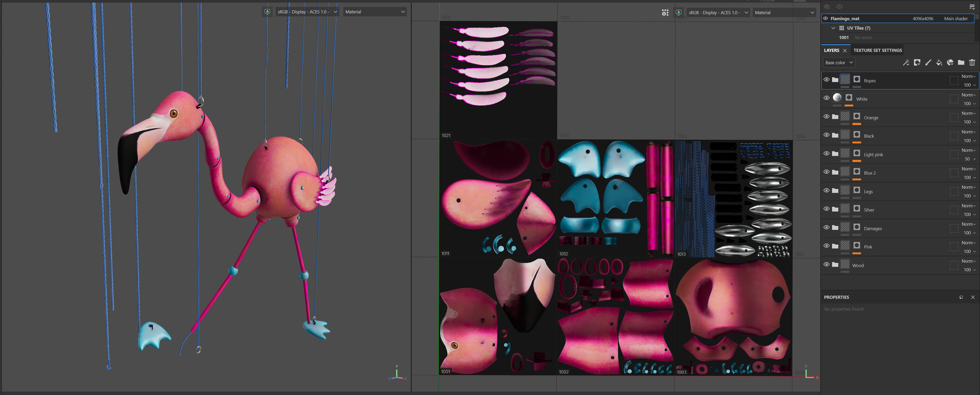980x395 pixels.
Task: Collapse the UV Tiles list
Action: [833, 28]
